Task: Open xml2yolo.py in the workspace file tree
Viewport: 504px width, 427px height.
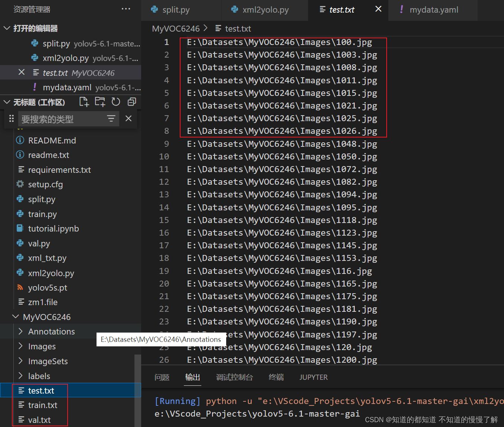Action: 51,273
